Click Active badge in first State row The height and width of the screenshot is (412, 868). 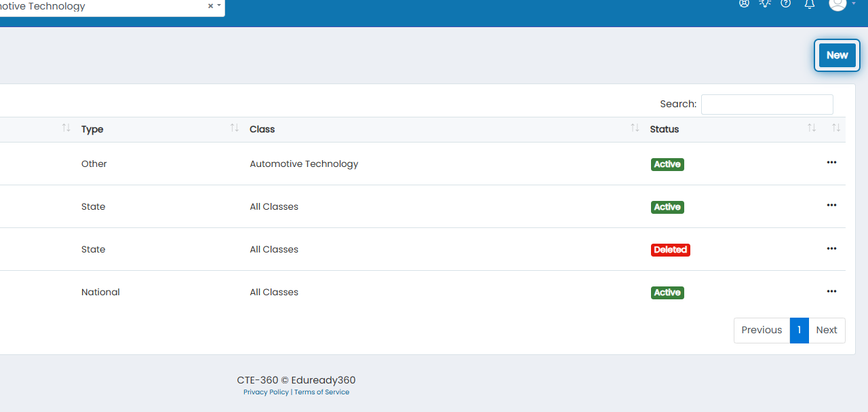tap(667, 207)
